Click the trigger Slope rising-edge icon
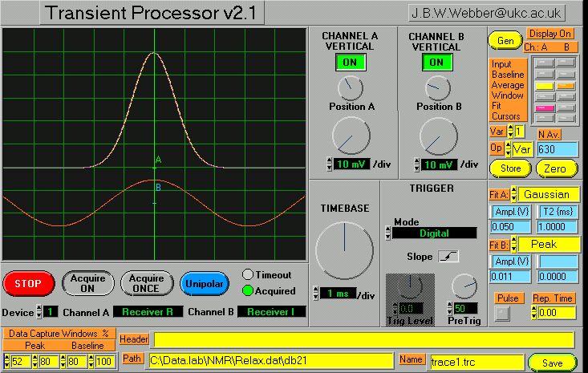This screenshot has width=588, height=373. [448, 257]
